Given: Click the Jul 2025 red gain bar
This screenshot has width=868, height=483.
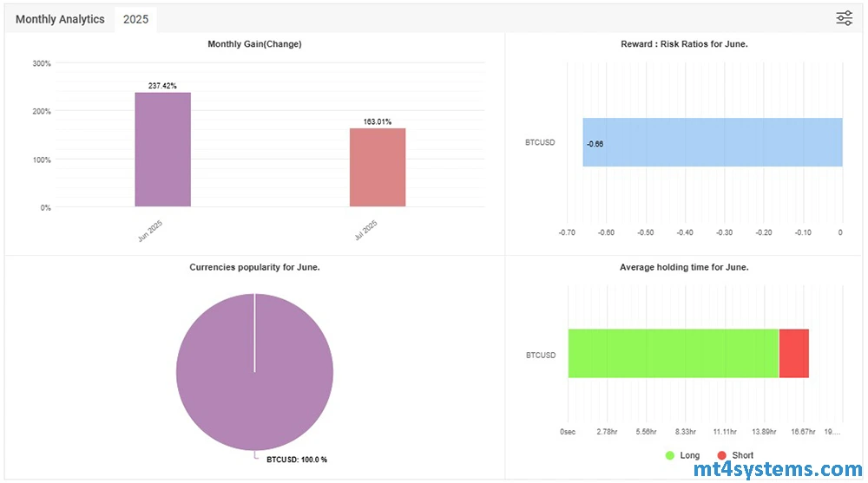Looking at the screenshot, I should (378, 167).
